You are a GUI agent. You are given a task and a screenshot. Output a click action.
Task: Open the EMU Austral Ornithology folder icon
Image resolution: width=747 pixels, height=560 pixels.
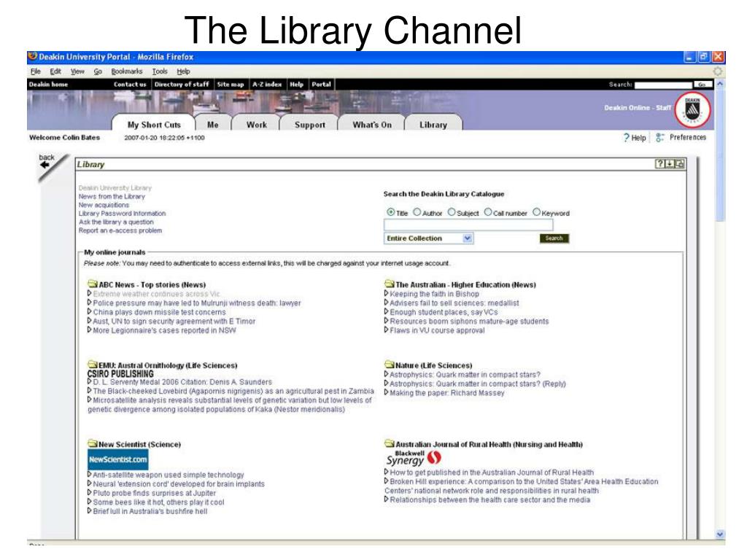[93, 365]
